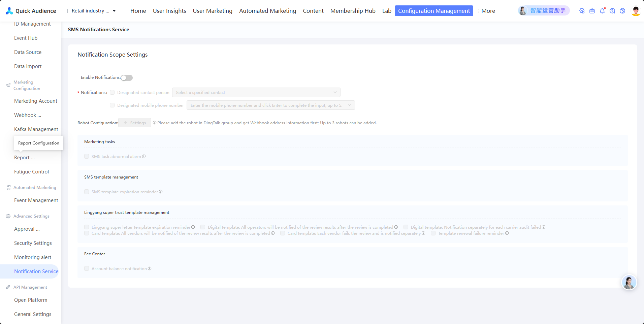Check SMS task abnormal alarm
The width and height of the screenshot is (644, 324).
point(87,156)
